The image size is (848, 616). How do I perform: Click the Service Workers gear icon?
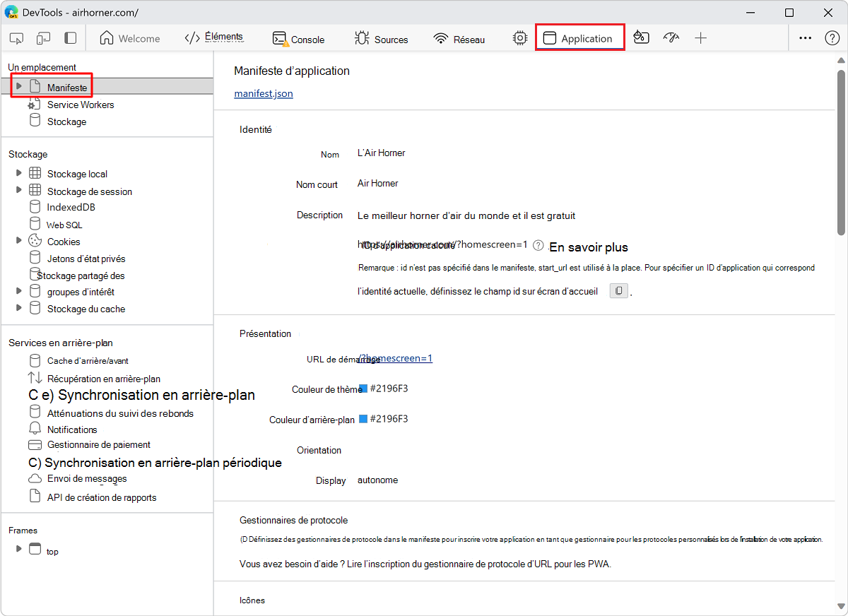tap(34, 105)
